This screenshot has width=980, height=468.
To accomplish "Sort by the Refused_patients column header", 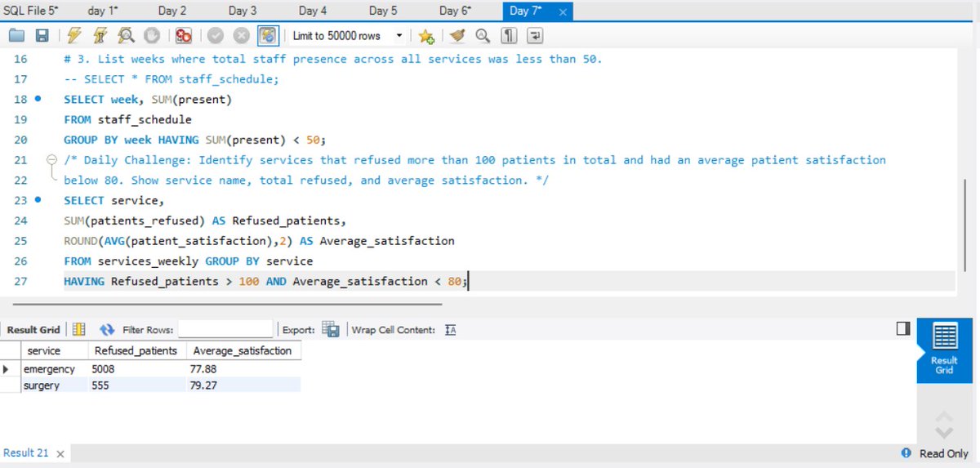I will tap(136, 350).
